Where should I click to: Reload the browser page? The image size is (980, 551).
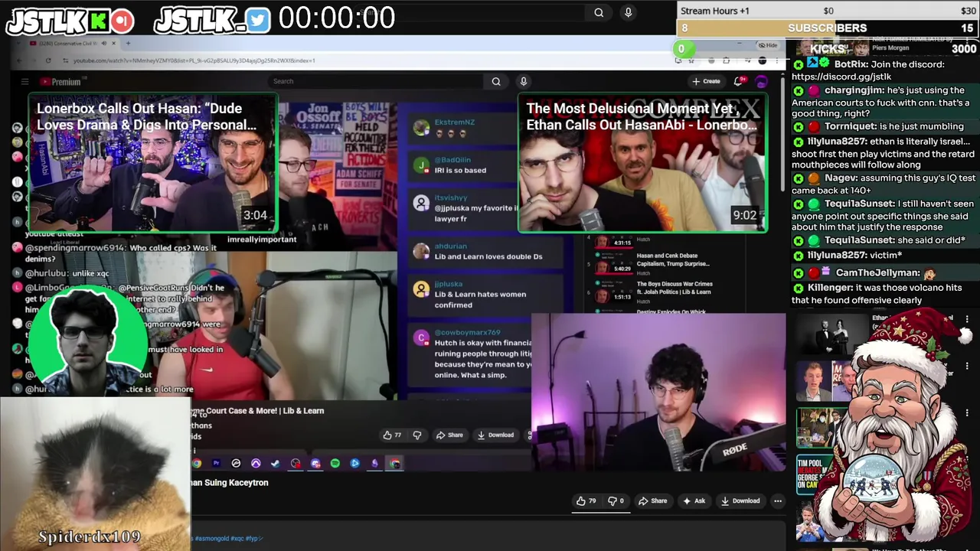pos(48,60)
